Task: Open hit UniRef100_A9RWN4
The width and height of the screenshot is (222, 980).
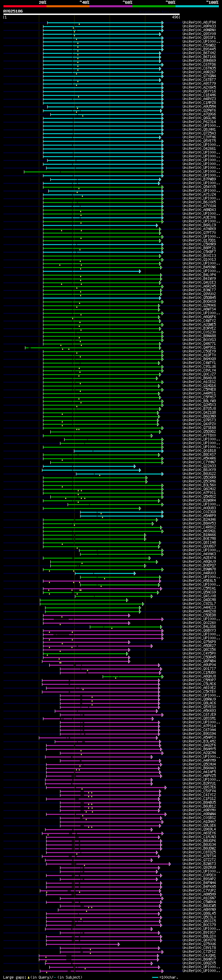Action: pos(199,814)
